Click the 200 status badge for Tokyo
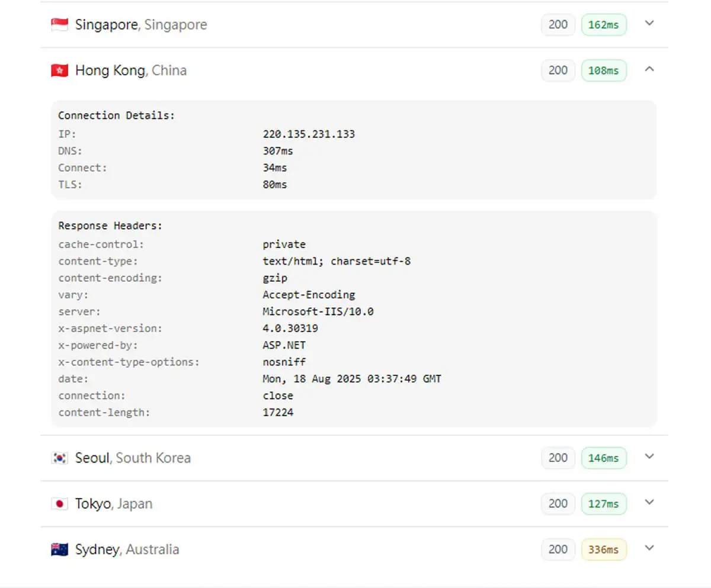 click(558, 504)
